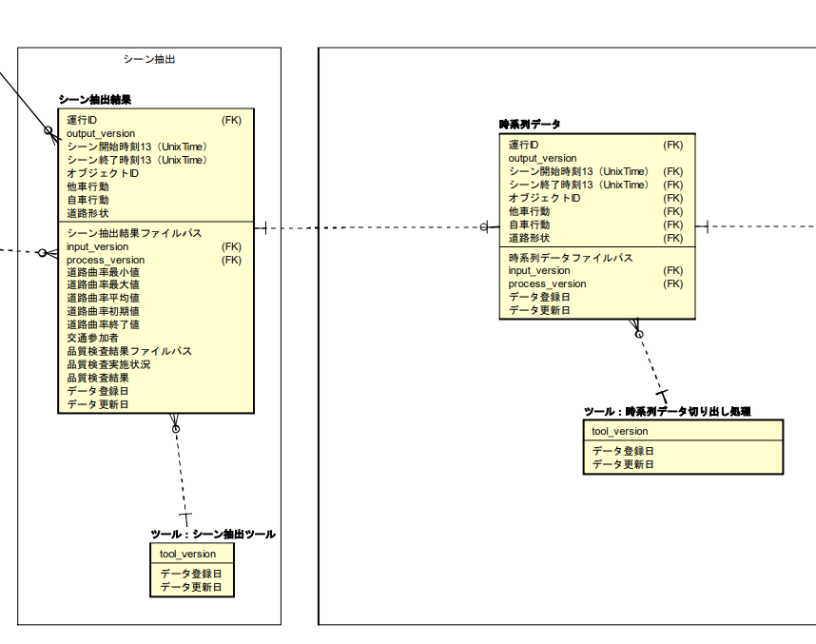816x644 pixels.
Task: Click the 交通参加者 attribute
Action: (x=92, y=338)
